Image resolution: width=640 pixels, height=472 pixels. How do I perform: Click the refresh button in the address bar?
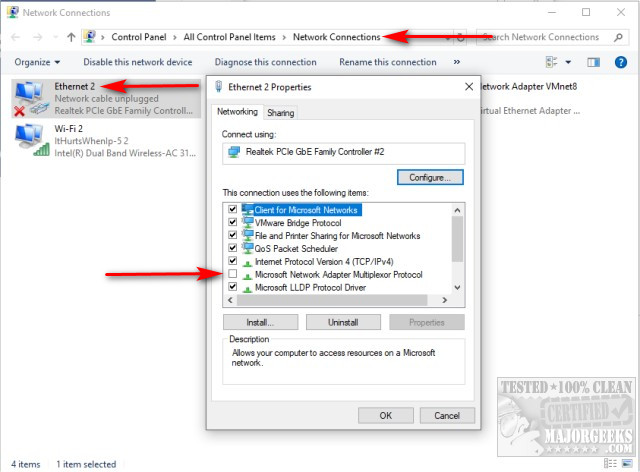(461, 37)
